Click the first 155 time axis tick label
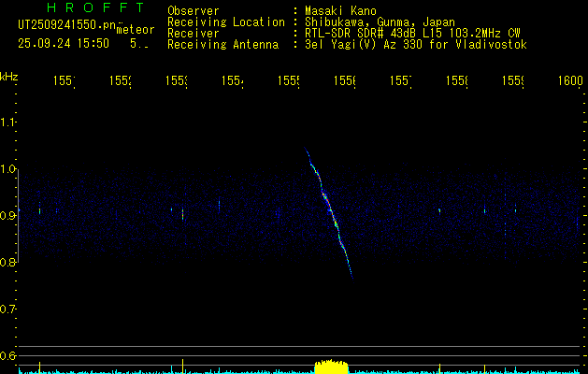 (63, 82)
